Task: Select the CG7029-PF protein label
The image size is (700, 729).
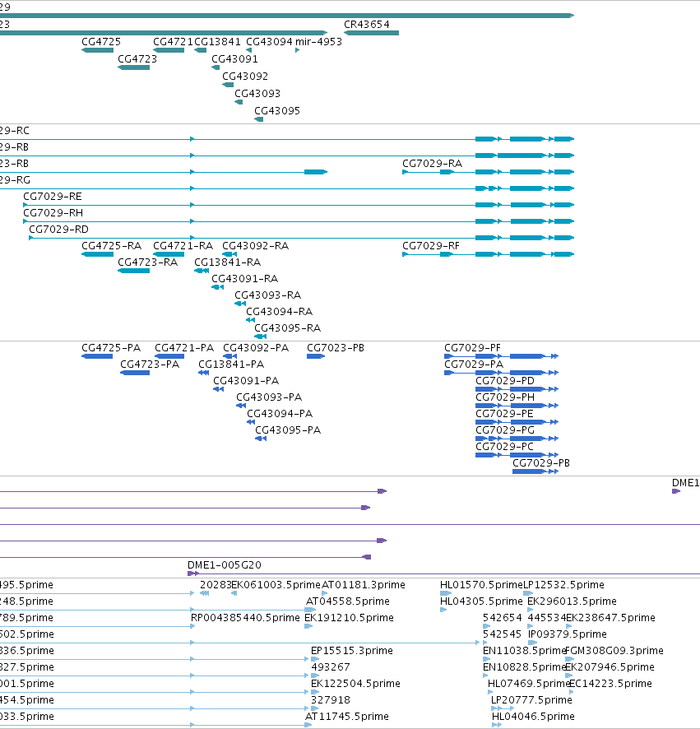Action: coord(472,348)
